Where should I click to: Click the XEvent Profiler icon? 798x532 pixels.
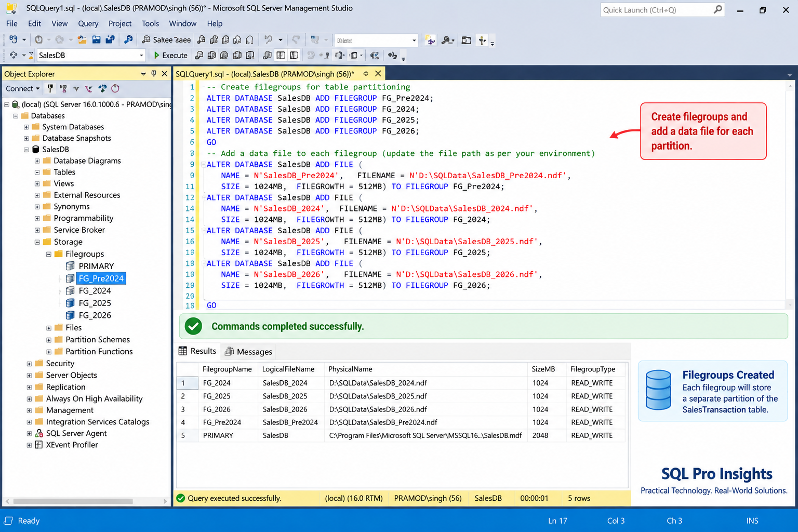39,445
